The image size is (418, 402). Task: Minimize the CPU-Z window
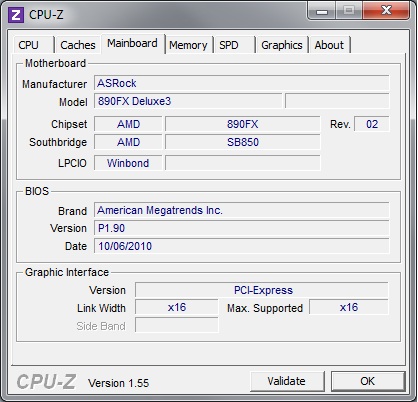point(322,11)
